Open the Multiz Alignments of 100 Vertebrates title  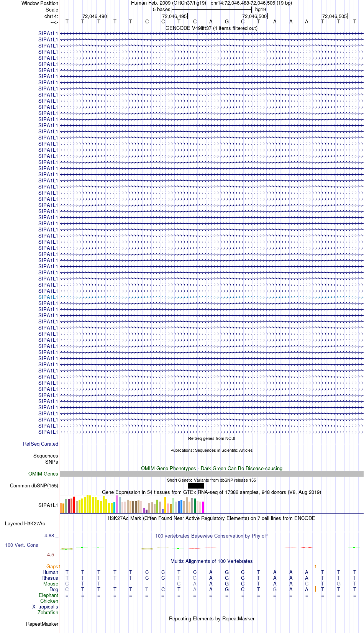coord(212,561)
